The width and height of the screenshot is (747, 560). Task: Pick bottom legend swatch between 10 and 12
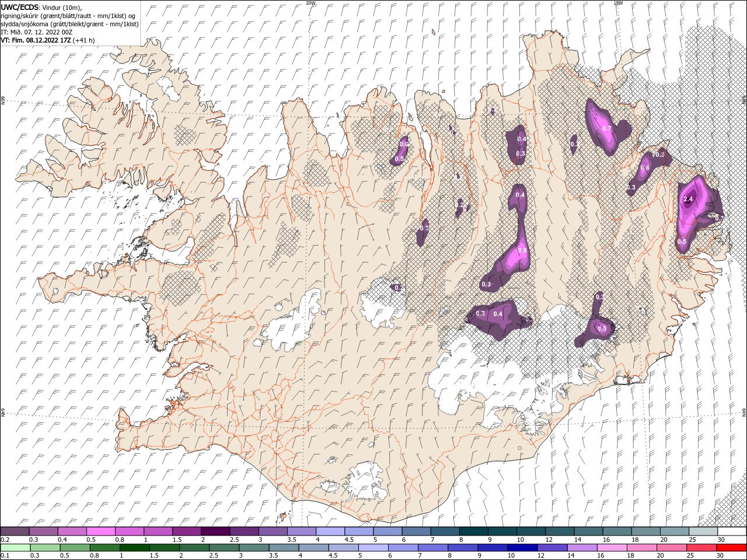click(522, 548)
